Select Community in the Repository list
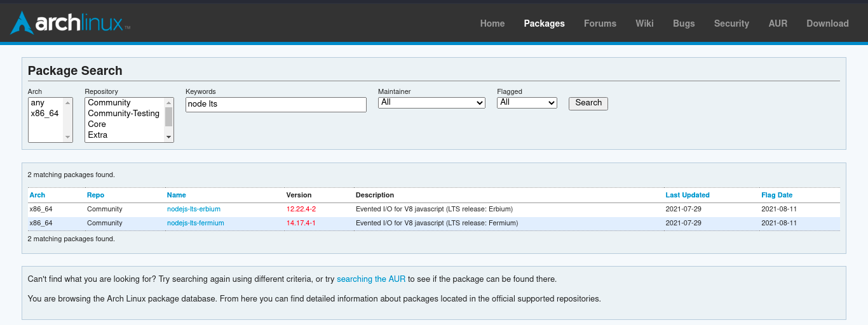This screenshot has width=868, height=325. 125,103
